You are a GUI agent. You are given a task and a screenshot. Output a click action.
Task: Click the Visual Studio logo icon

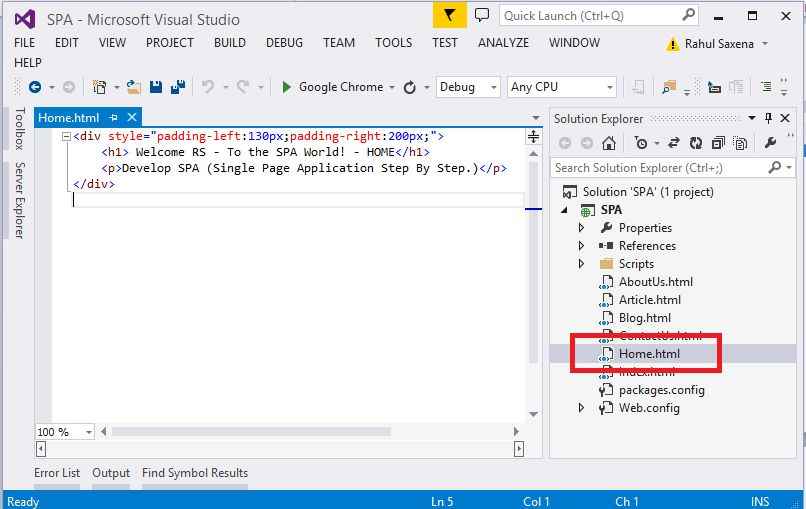click(x=25, y=20)
